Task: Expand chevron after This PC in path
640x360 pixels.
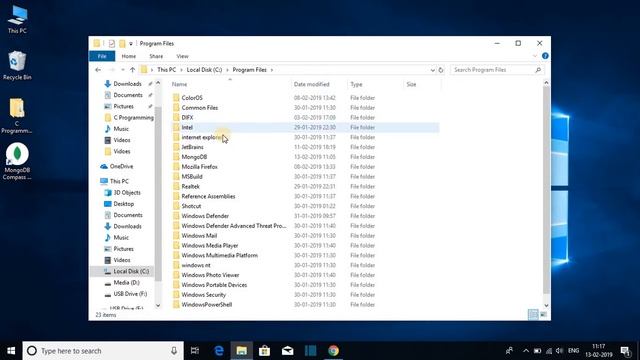Action: 181,70
